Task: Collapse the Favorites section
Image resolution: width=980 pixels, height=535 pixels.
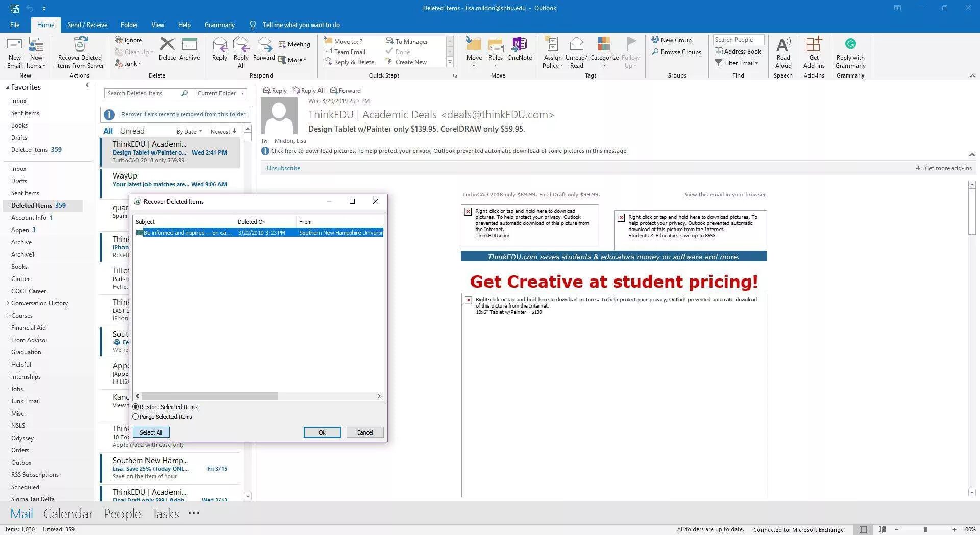Action: (8, 87)
